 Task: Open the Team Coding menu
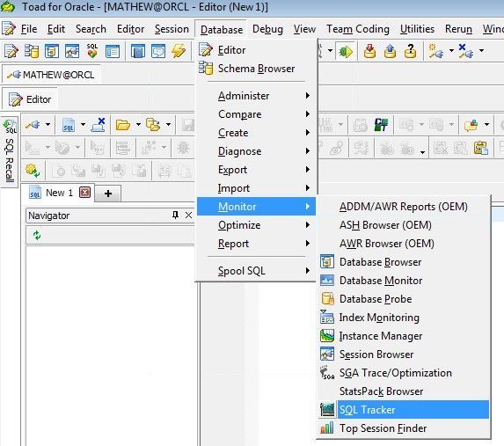coord(358,29)
